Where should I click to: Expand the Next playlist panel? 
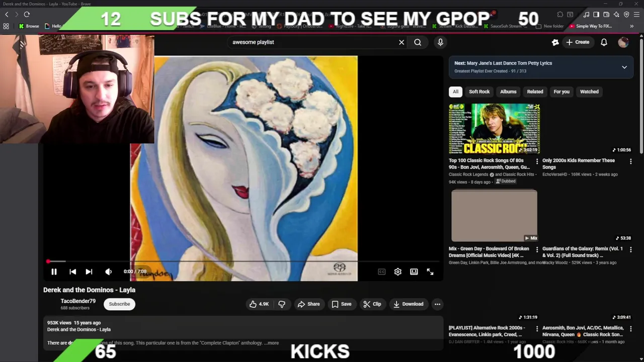tap(624, 67)
